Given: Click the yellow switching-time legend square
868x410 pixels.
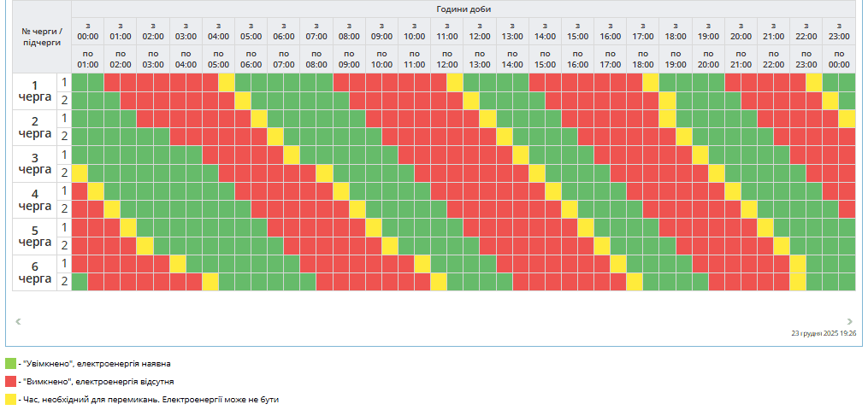Looking at the screenshot, I should [x=10, y=399].
